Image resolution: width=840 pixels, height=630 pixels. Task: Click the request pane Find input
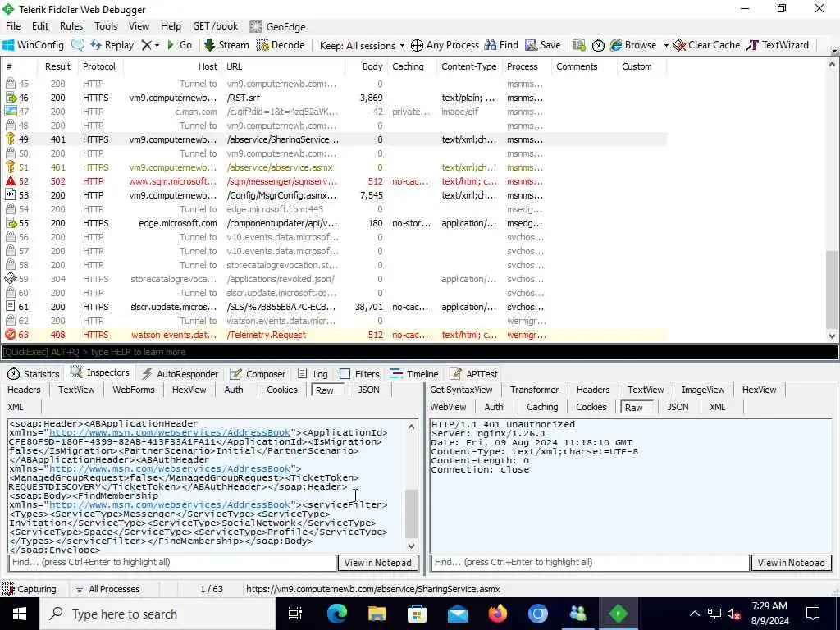[172, 563]
